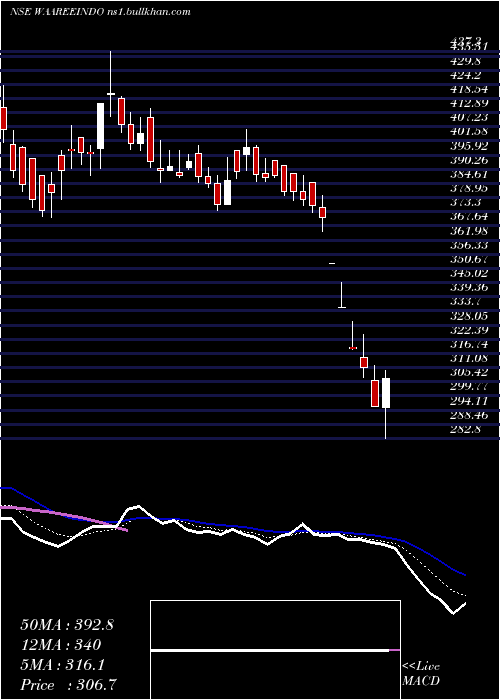Click the 12MA : 340 readout
The image size is (500, 700).
coord(61,645)
